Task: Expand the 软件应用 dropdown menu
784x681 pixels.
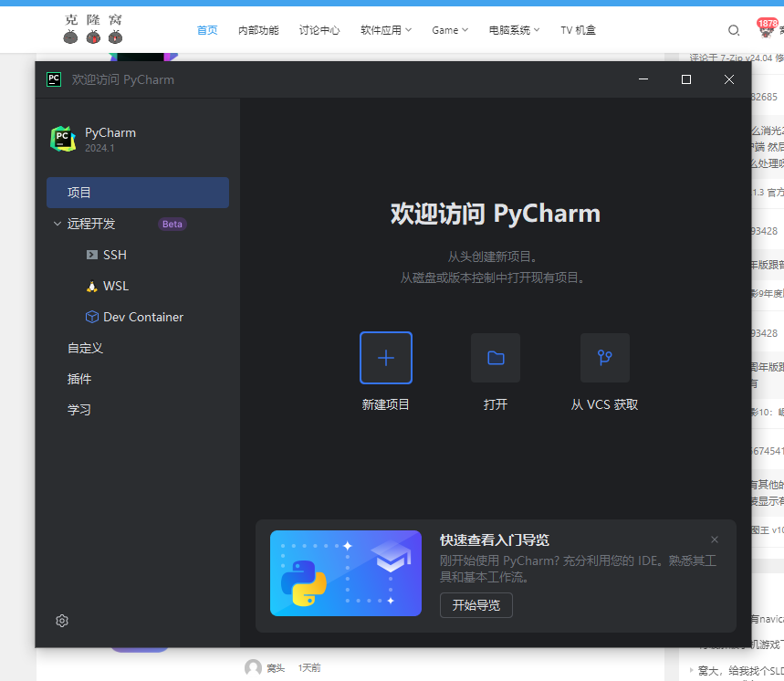Action: pos(386,30)
